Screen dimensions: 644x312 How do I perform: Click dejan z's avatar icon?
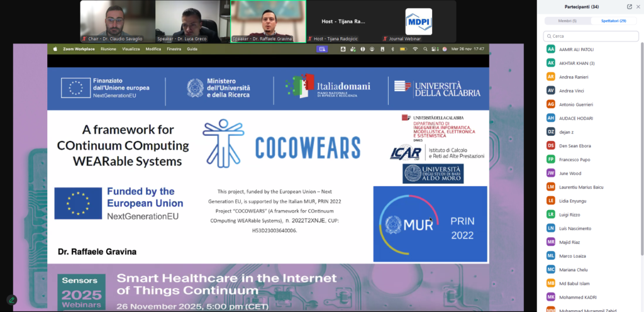click(551, 131)
